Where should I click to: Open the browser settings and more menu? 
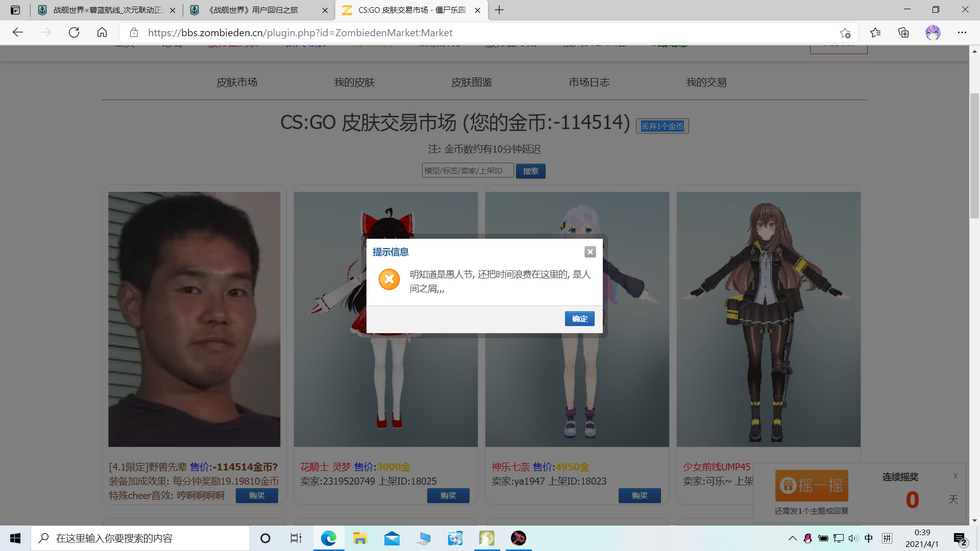click(x=962, y=33)
